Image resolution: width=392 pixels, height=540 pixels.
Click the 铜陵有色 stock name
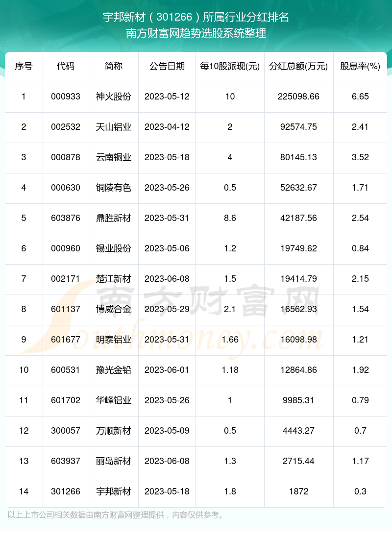[x=114, y=188]
